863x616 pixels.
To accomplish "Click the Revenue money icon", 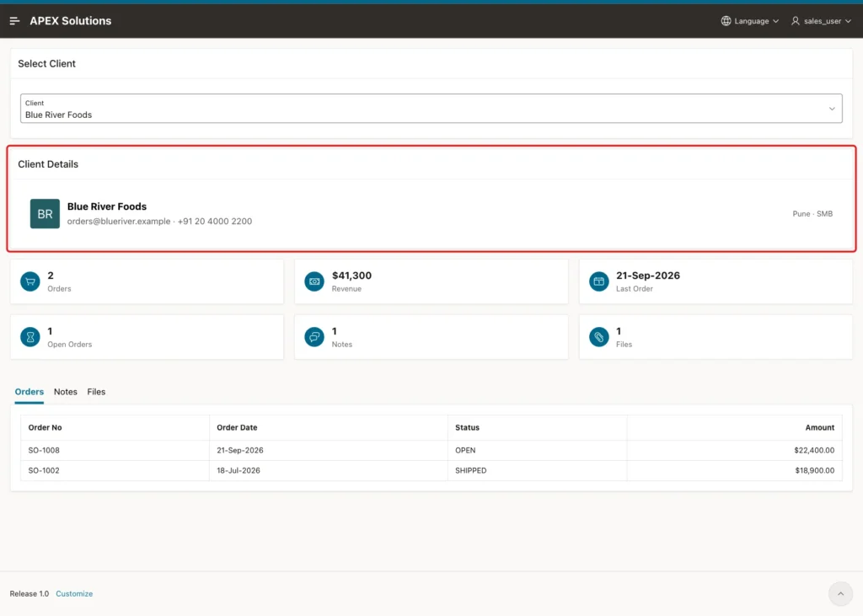I will point(314,281).
